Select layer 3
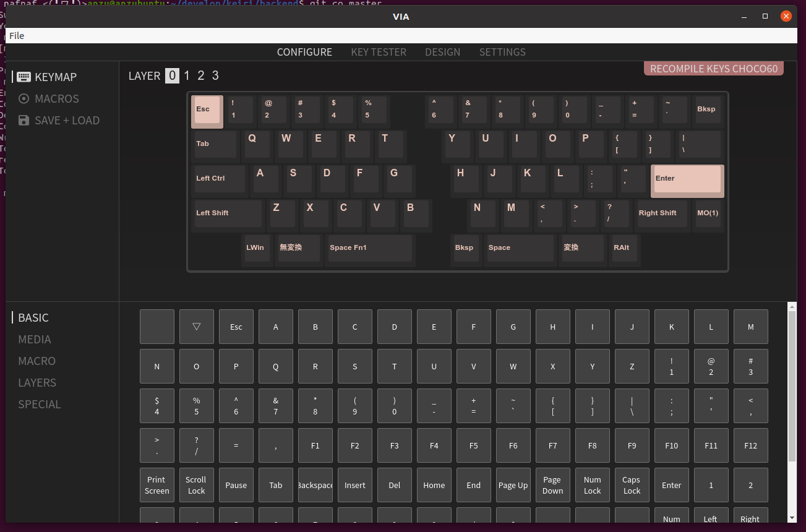806x532 pixels. click(x=215, y=75)
